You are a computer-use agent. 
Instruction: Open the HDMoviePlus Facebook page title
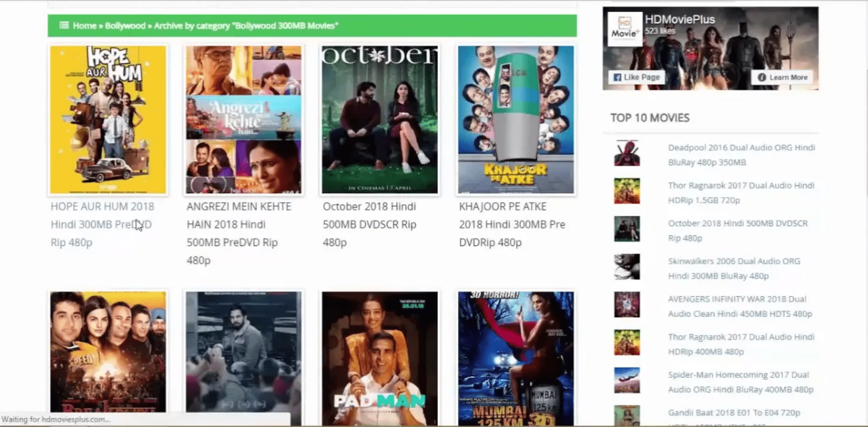point(680,19)
